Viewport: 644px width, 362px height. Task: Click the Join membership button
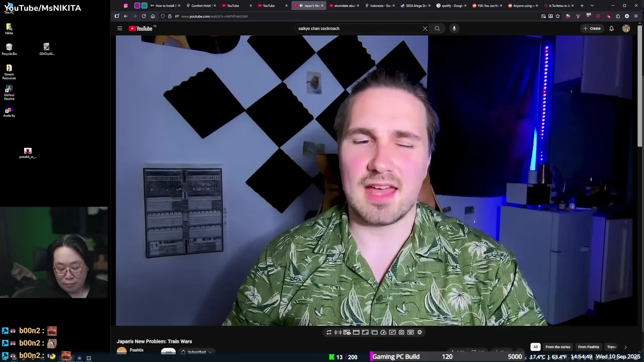(x=169, y=352)
